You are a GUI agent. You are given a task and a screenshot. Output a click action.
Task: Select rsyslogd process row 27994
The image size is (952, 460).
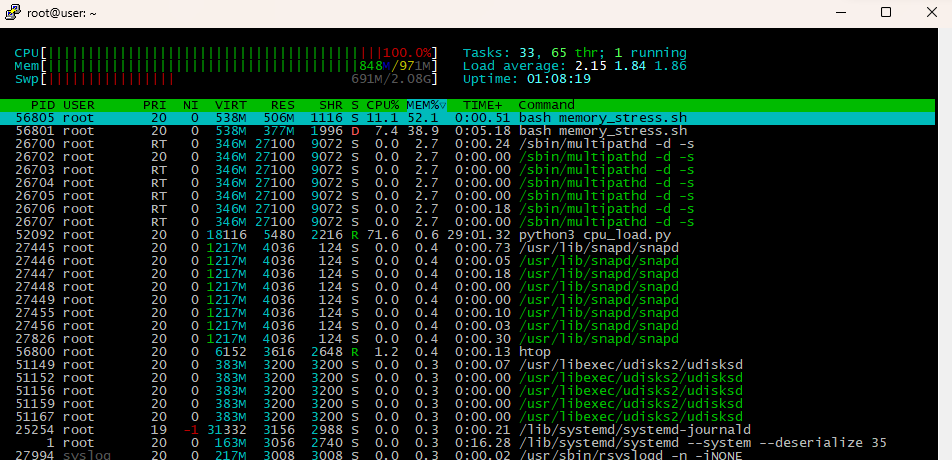(x=468, y=455)
